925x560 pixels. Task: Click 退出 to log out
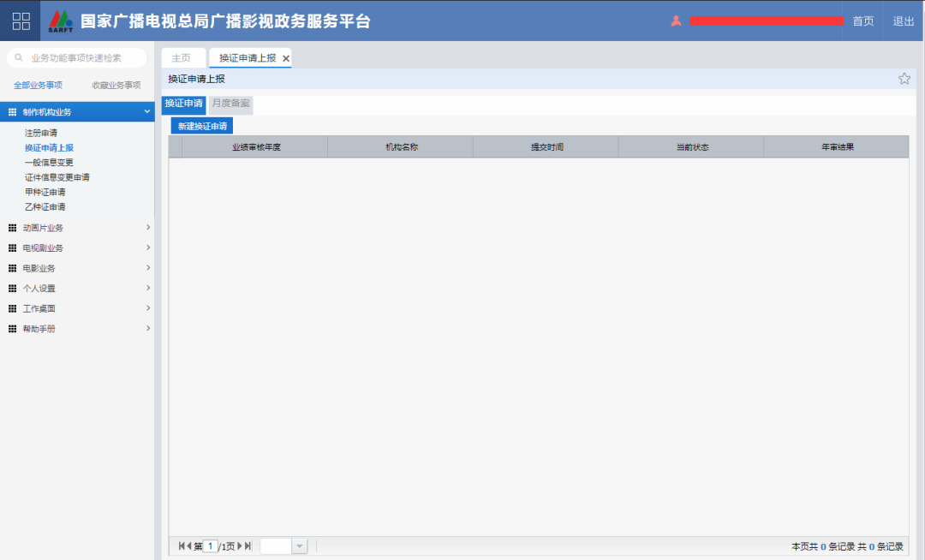point(904,21)
